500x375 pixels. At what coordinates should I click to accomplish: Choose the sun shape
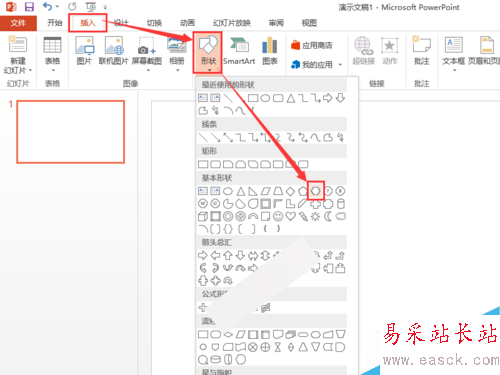pos(315,217)
